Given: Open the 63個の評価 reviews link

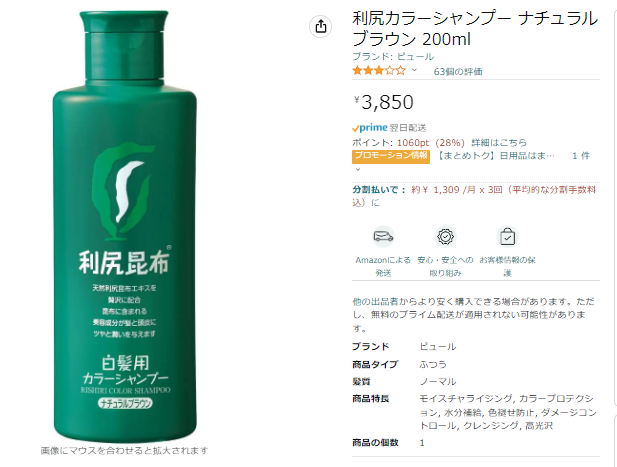Looking at the screenshot, I should 458,72.
